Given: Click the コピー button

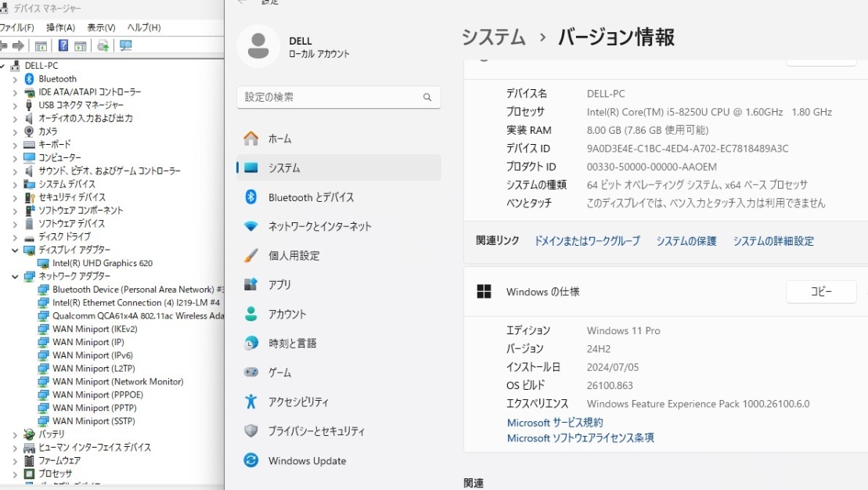Looking at the screenshot, I should (x=820, y=290).
